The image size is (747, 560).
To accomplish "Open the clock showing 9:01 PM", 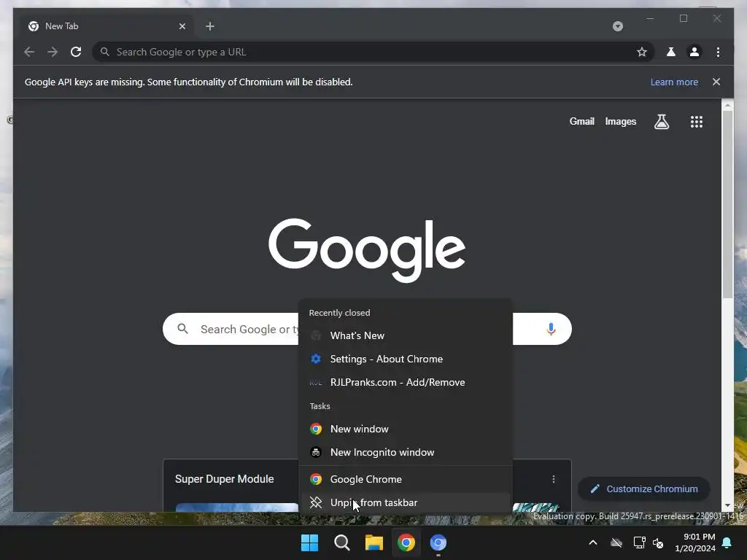I will 695,542.
